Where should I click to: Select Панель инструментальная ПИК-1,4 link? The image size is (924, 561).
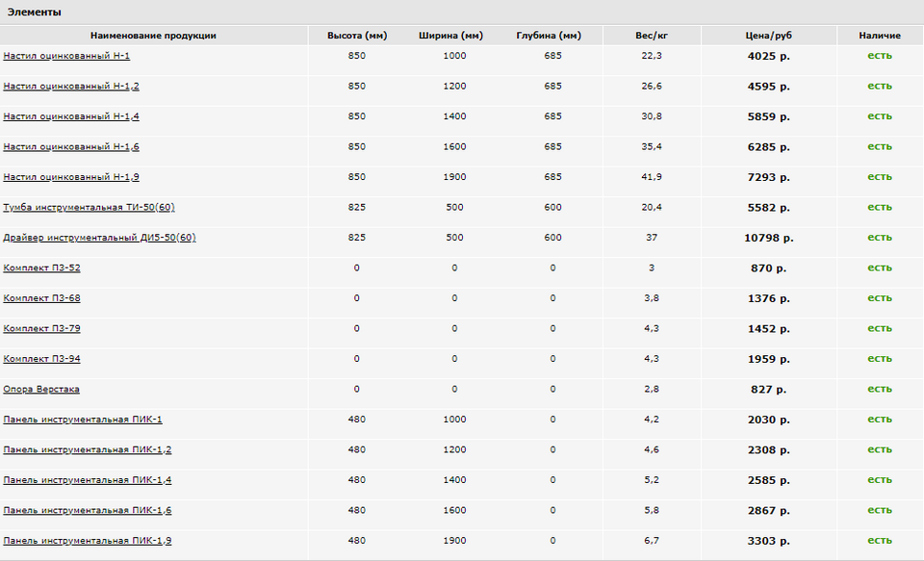click(x=88, y=480)
